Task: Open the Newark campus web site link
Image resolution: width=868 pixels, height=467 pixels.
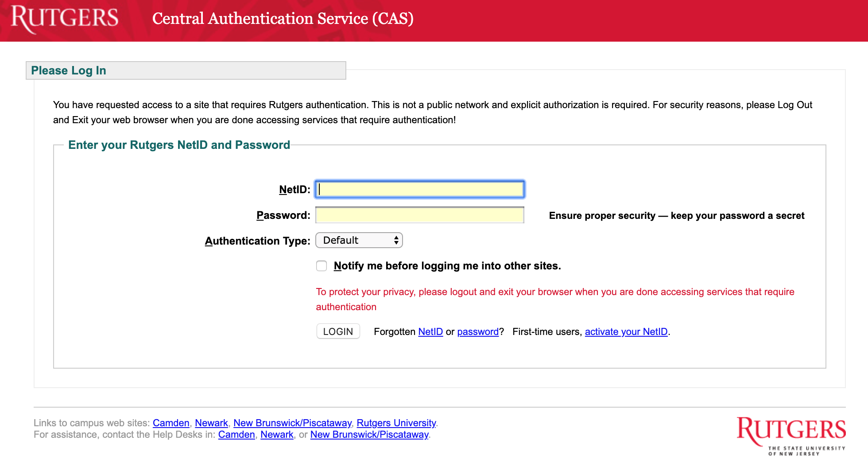Action: [x=211, y=423]
